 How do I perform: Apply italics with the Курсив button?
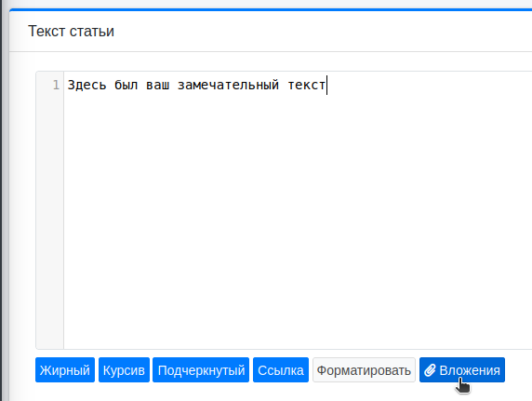[x=124, y=369]
